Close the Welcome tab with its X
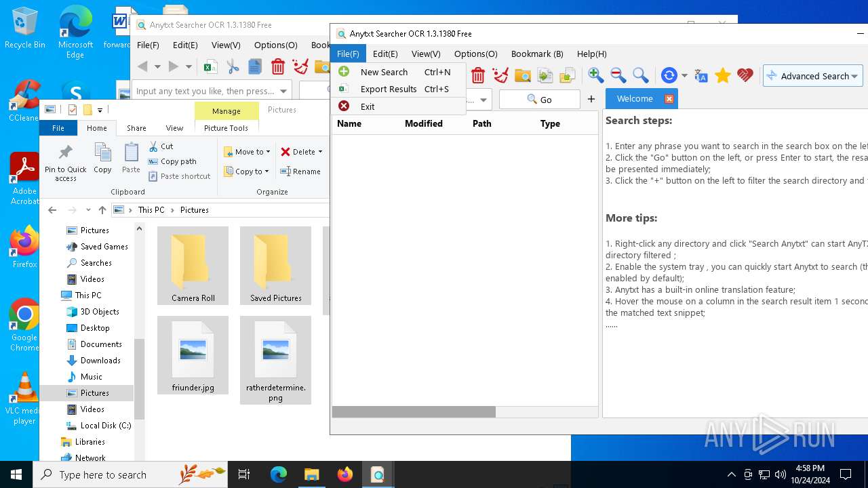 pyautogui.click(x=669, y=99)
